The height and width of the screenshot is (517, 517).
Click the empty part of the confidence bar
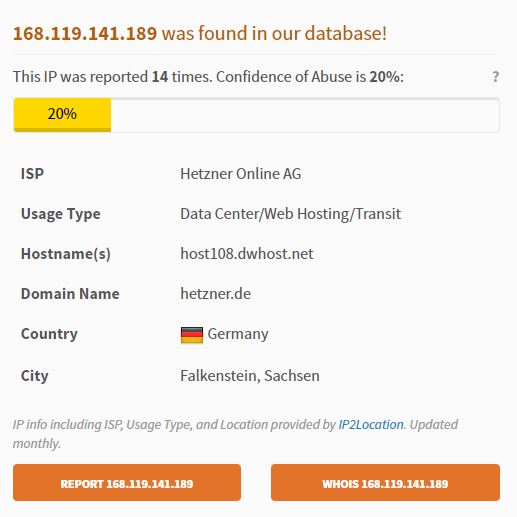(305, 115)
